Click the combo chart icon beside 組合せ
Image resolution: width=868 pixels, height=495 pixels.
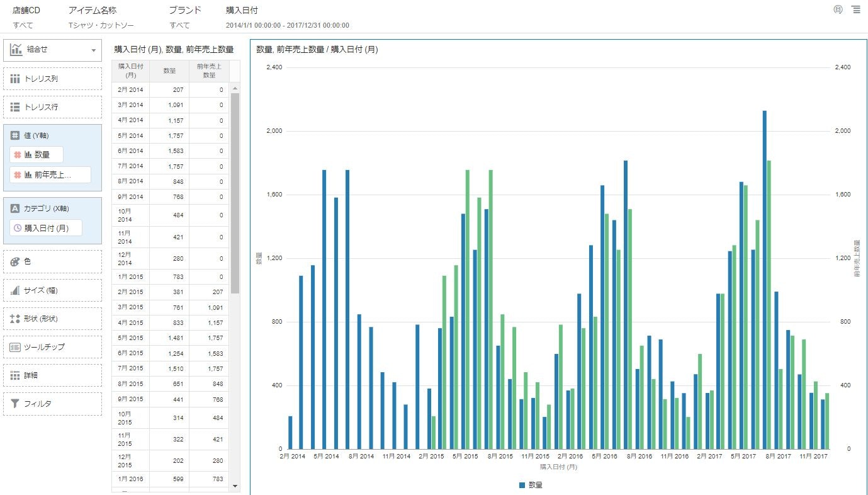16,49
